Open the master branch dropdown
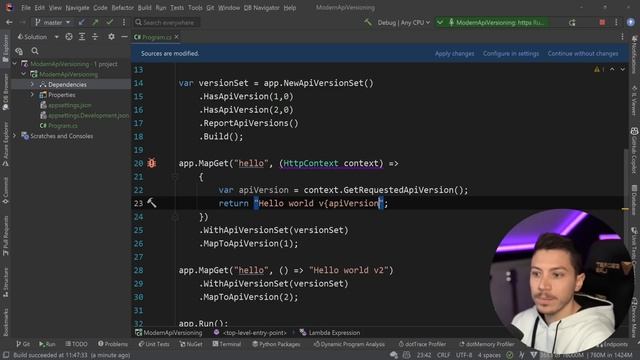This screenshot has width=640, height=360. (x=53, y=22)
